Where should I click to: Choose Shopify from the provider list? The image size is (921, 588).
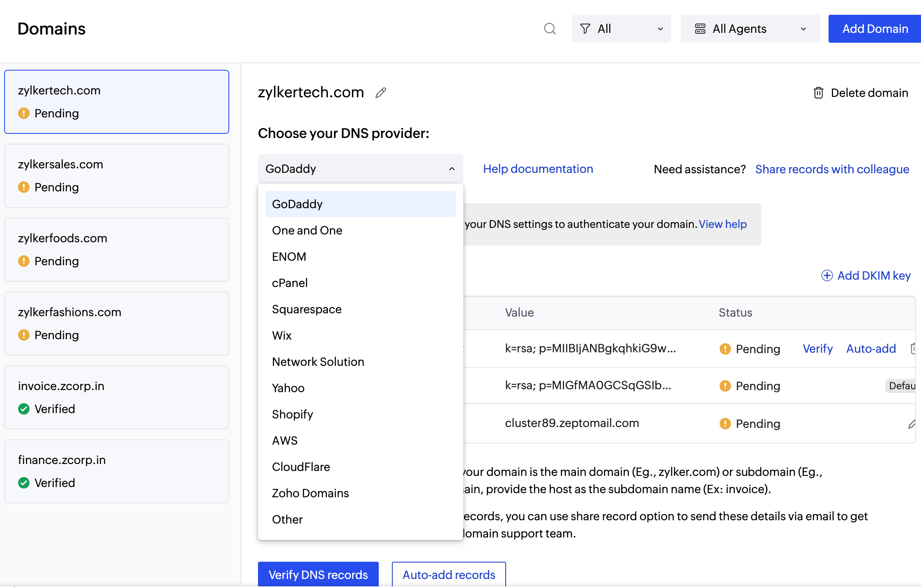pos(360,414)
